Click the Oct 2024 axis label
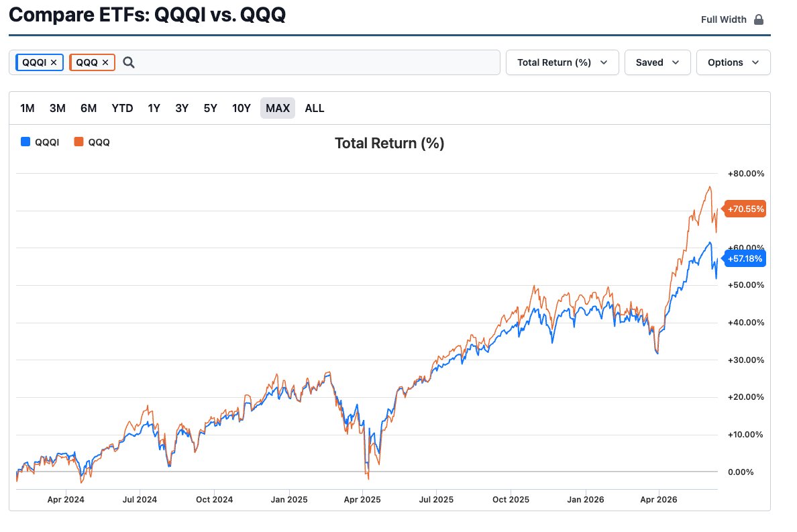This screenshot has height=532, width=797. coord(214,500)
